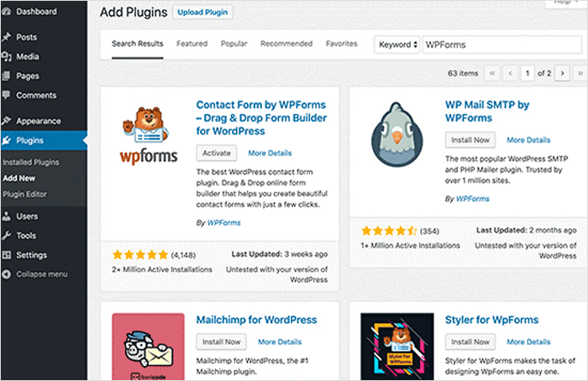Install WP Mail SMTP plugin now
The height and width of the screenshot is (381, 588).
pyautogui.click(x=470, y=140)
